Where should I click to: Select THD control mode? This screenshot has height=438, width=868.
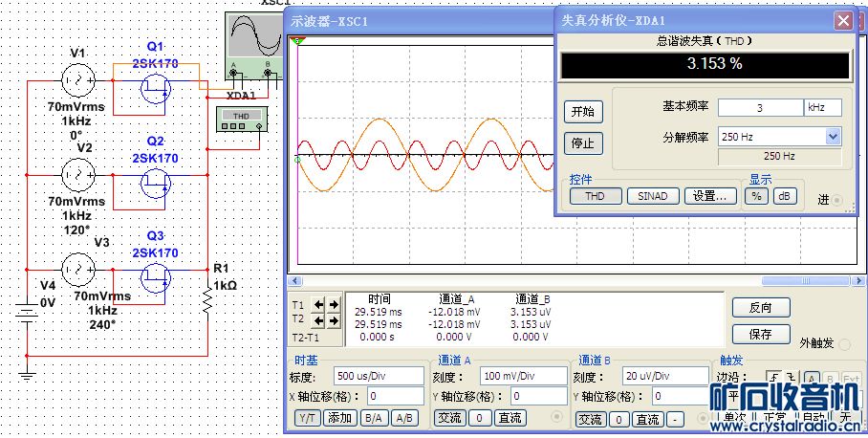coord(596,196)
